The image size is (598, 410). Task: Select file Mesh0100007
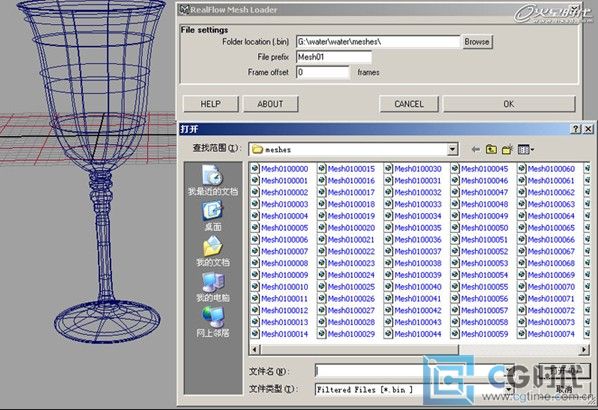[x=284, y=251]
